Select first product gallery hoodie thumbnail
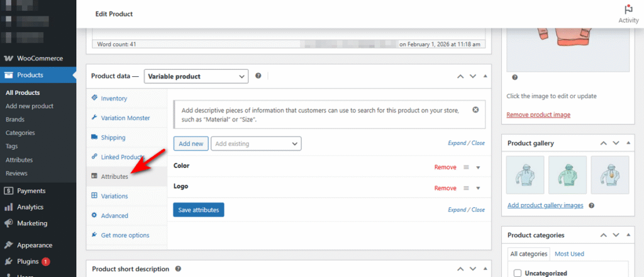Image resolution: width=644 pixels, height=277 pixels. [525, 174]
